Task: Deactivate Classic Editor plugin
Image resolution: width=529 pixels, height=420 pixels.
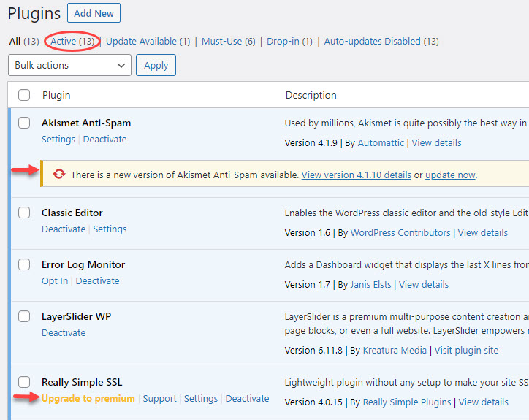Action: [x=64, y=229]
